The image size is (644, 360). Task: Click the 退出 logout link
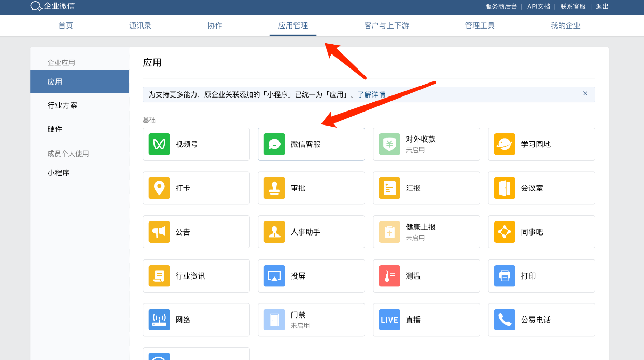[x=602, y=6]
